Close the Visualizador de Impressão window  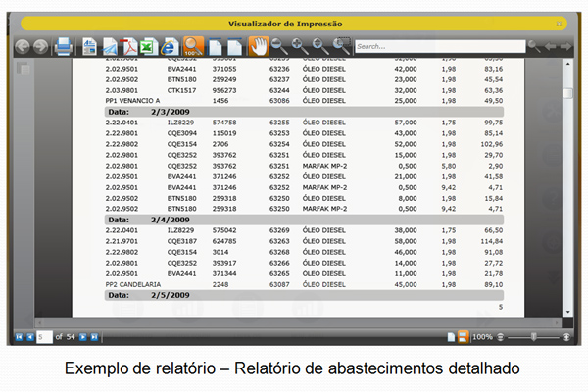click(559, 21)
